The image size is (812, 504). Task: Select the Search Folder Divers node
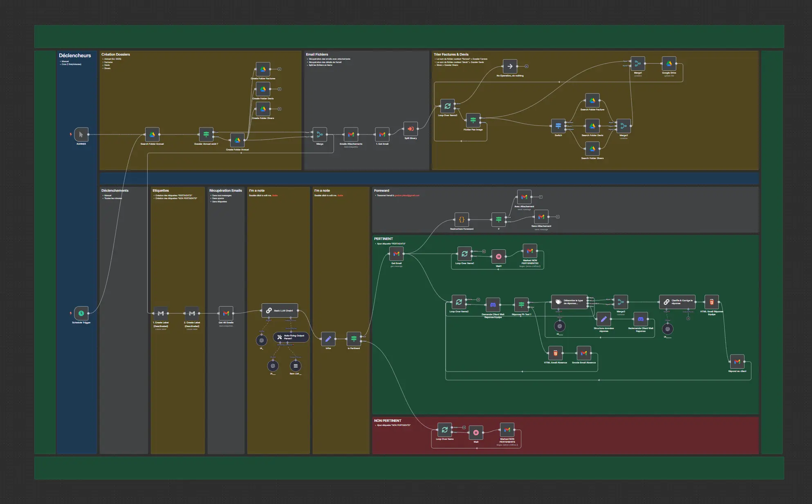[x=592, y=149]
